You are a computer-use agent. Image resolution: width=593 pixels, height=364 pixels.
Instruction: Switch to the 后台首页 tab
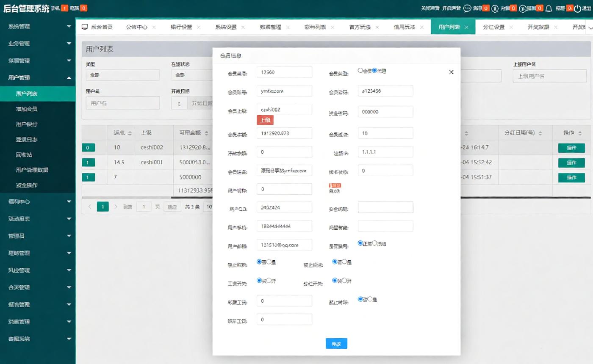[x=97, y=27]
